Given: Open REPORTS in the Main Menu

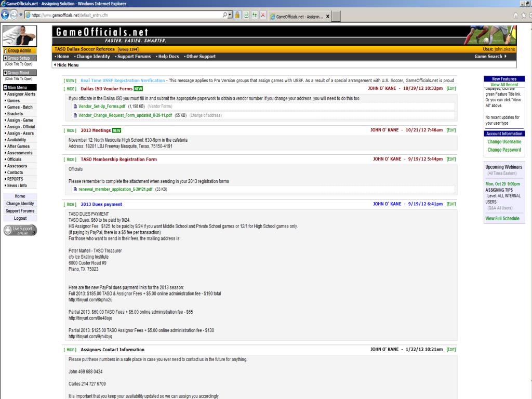Looking at the screenshot, I should coord(15,179).
